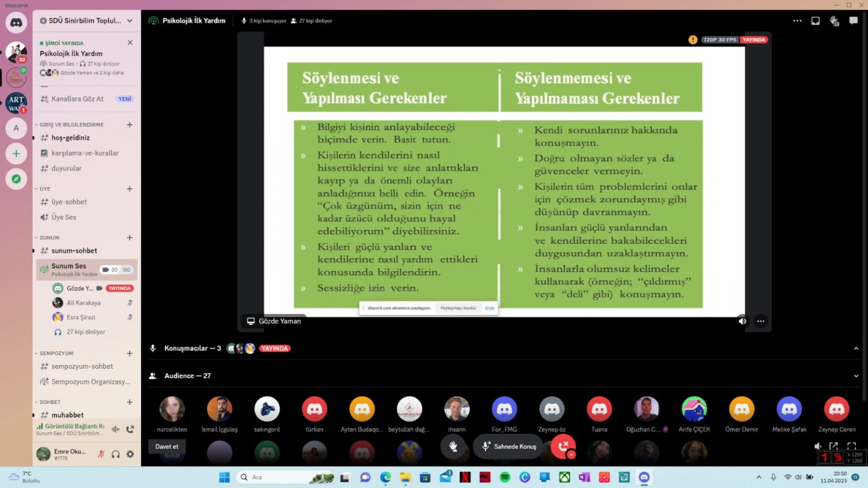The height and width of the screenshot is (488, 868).
Task: Open the SDÜ Sinirbilim server dropdown
Action: pyautogui.click(x=129, y=21)
